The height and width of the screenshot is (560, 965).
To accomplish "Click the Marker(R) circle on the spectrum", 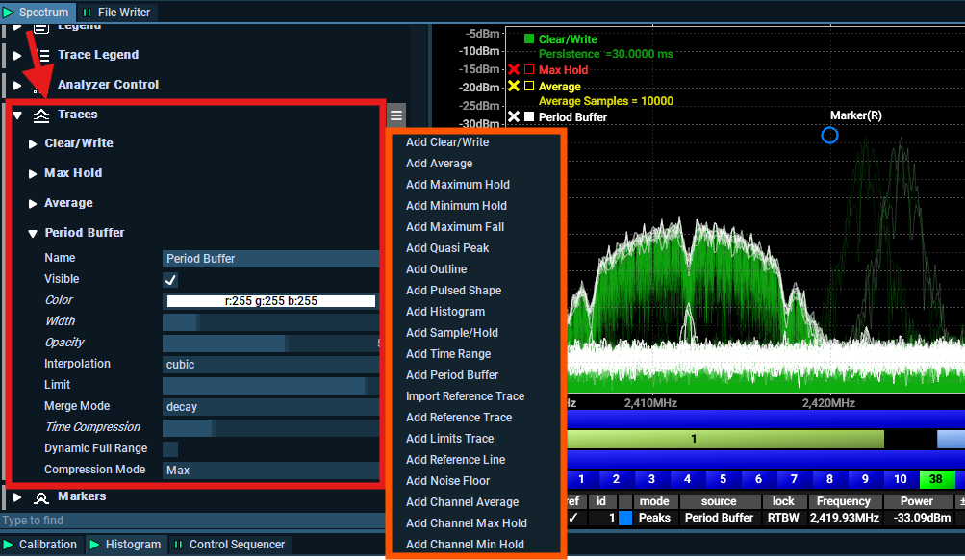I will pyautogui.click(x=829, y=136).
